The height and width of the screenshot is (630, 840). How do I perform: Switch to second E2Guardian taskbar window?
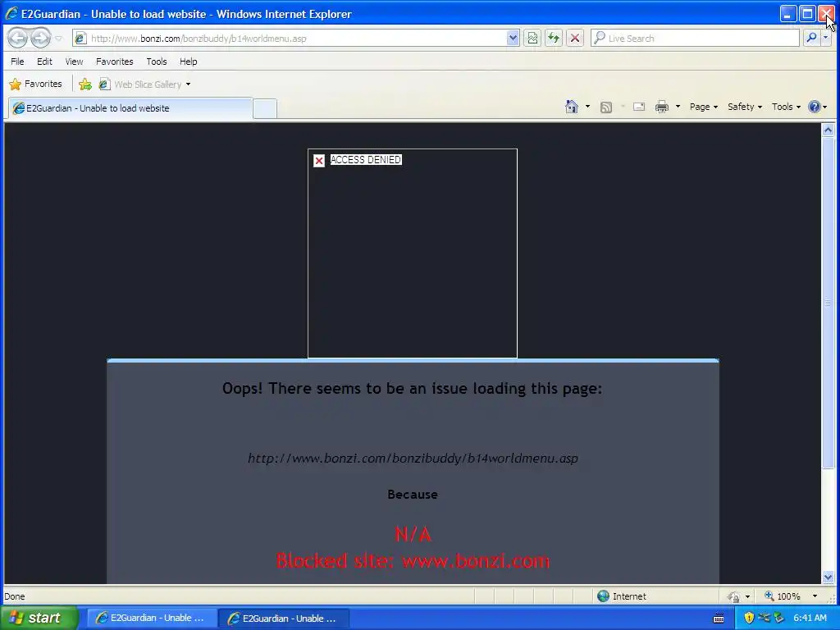click(x=284, y=619)
